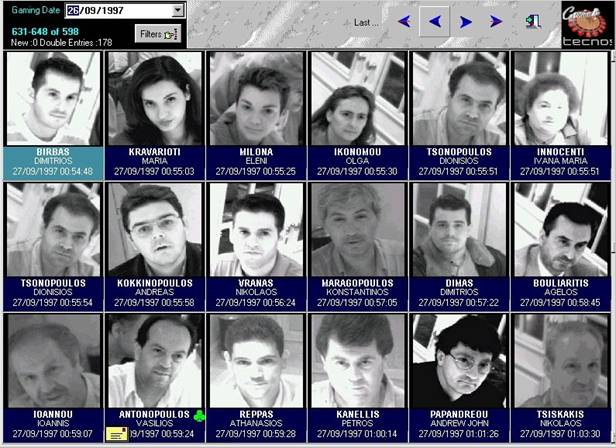Screen dimensions: 616x448
Task: Select Kravarioti Maria photo
Action: (155, 98)
